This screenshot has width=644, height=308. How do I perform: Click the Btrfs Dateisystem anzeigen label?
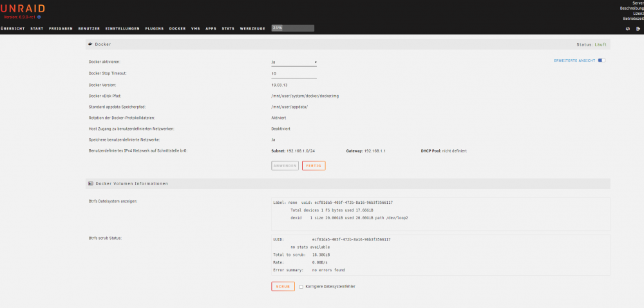click(113, 201)
